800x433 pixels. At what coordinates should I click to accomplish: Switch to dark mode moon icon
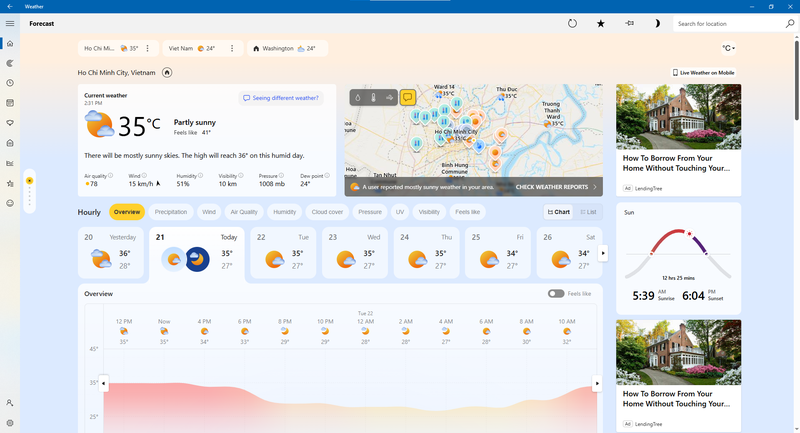click(x=658, y=23)
